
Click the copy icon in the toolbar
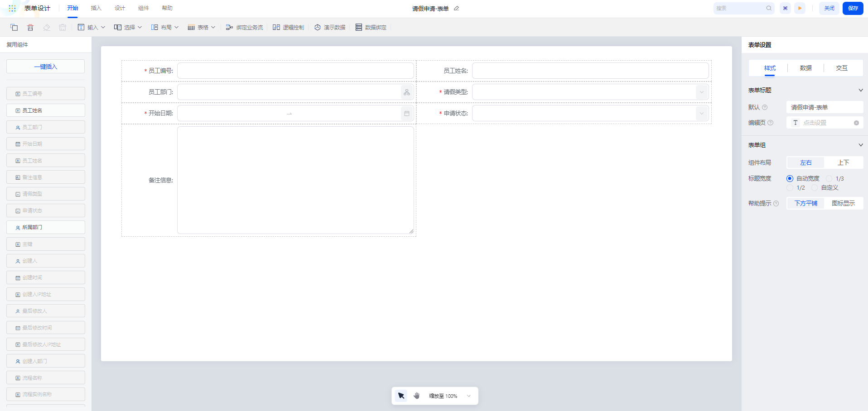point(14,27)
